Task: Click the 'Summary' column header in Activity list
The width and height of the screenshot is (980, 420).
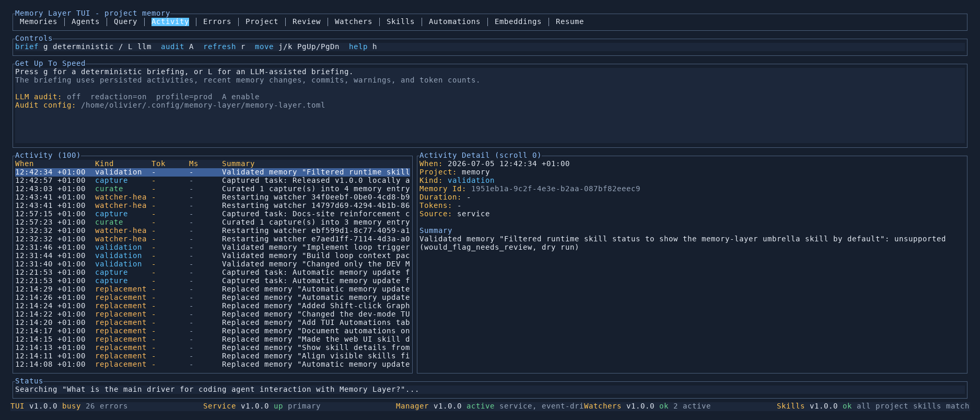Action: (238, 164)
